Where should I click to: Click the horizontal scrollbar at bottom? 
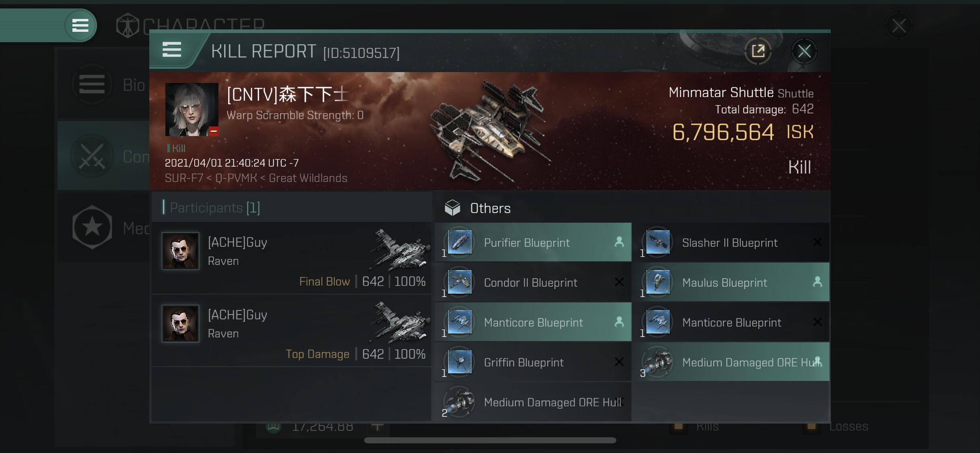point(490,440)
